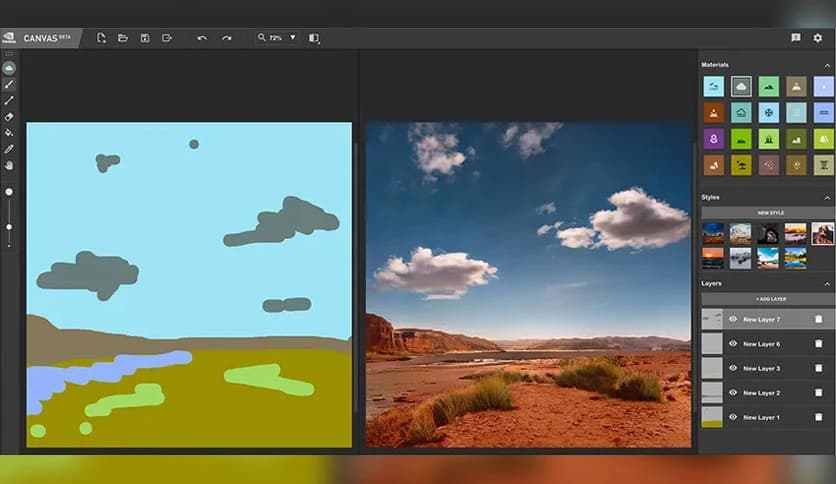Pick the purple flower material
Image resolution: width=836 pixels, height=484 pixels.
(713, 139)
